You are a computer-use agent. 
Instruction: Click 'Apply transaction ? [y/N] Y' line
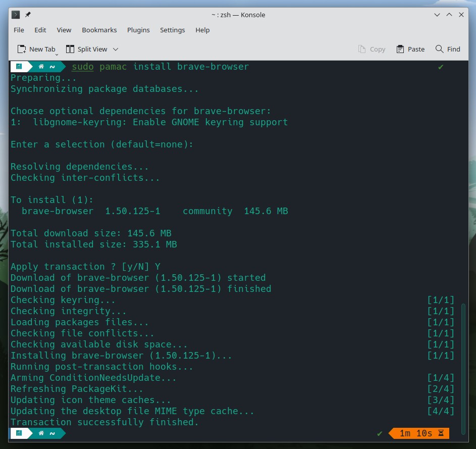(x=85, y=267)
